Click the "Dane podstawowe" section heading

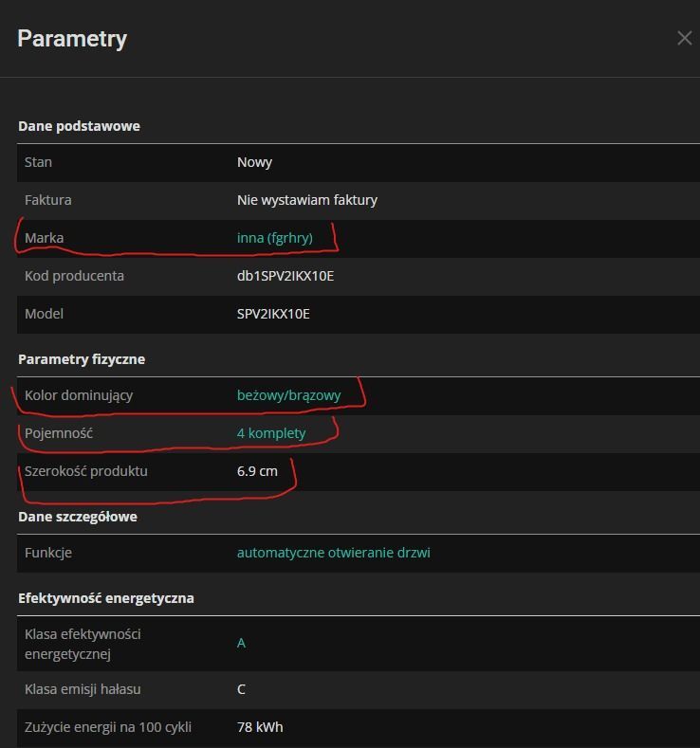(x=79, y=126)
